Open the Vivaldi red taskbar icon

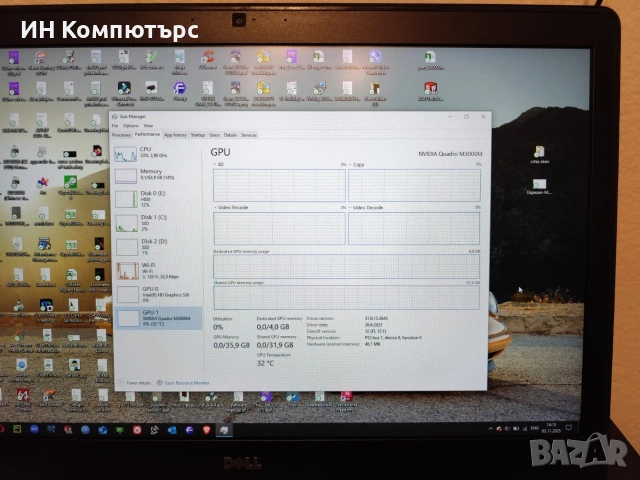click(137, 430)
